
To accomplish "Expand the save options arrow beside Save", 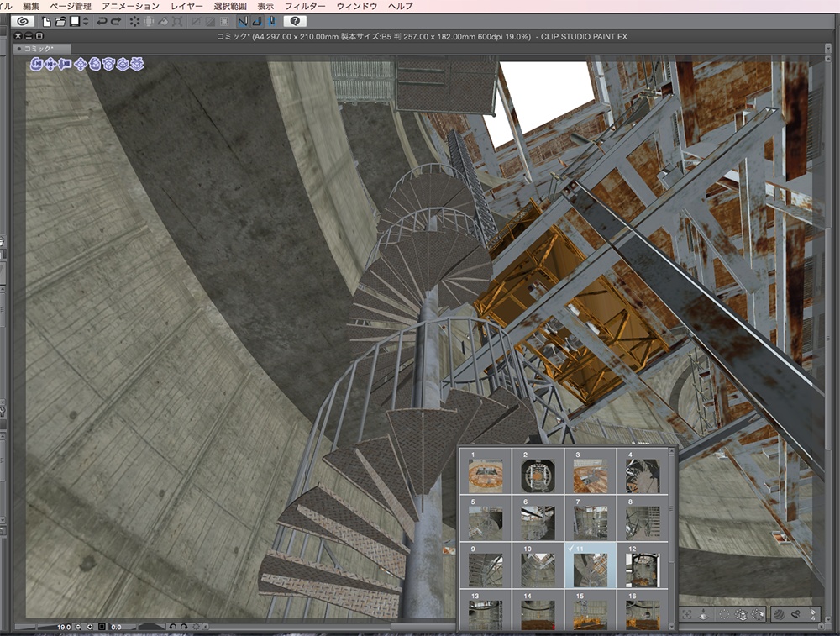I will click(86, 22).
